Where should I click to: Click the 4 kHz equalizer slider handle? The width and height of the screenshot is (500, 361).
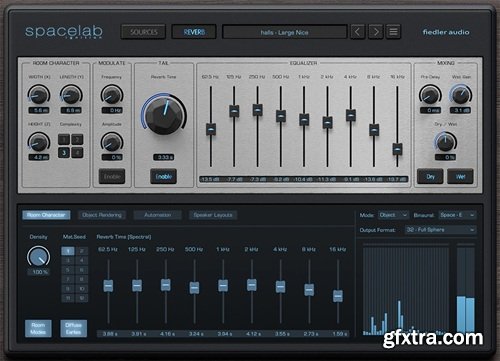[351, 115]
